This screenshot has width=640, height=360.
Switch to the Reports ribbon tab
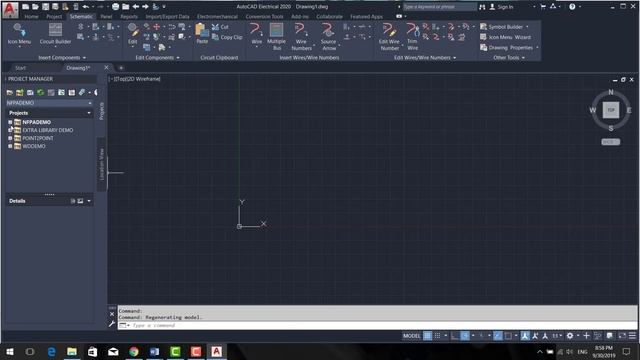(x=129, y=17)
